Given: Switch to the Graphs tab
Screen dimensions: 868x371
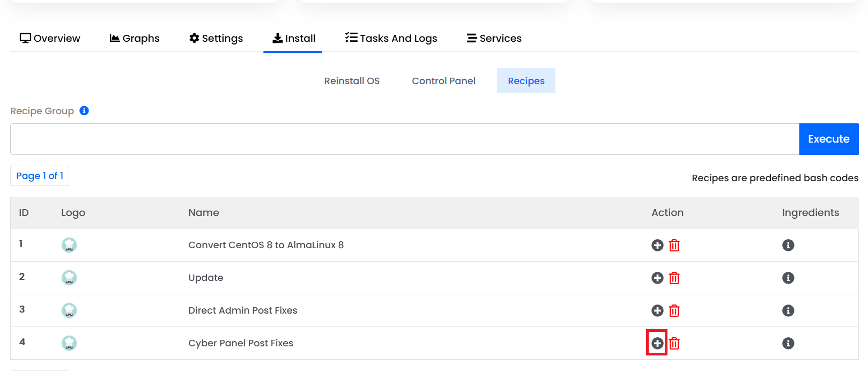Looking at the screenshot, I should click(135, 38).
